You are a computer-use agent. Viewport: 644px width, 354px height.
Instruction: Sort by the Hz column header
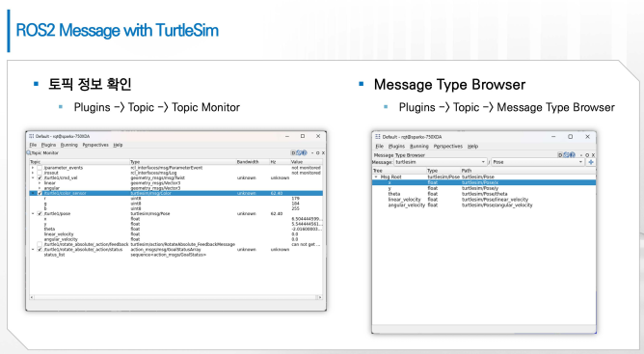click(280, 162)
